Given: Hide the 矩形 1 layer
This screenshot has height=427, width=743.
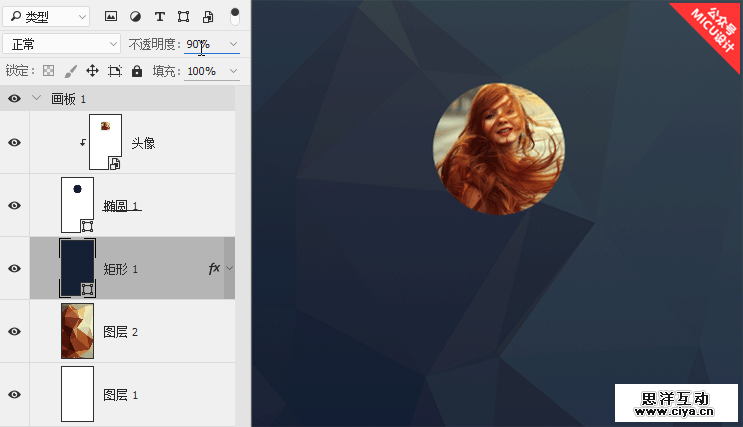Looking at the screenshot, I should coord(14,268).
